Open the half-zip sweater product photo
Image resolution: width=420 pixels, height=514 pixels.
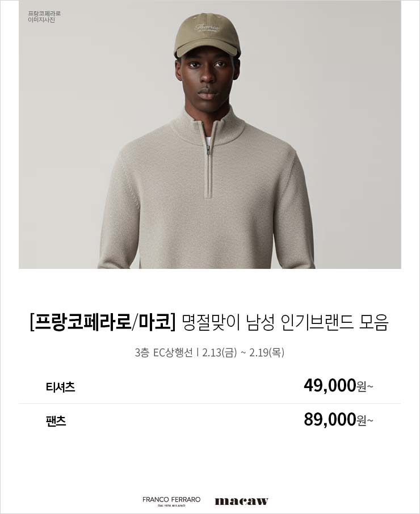(x=210, y=134)
